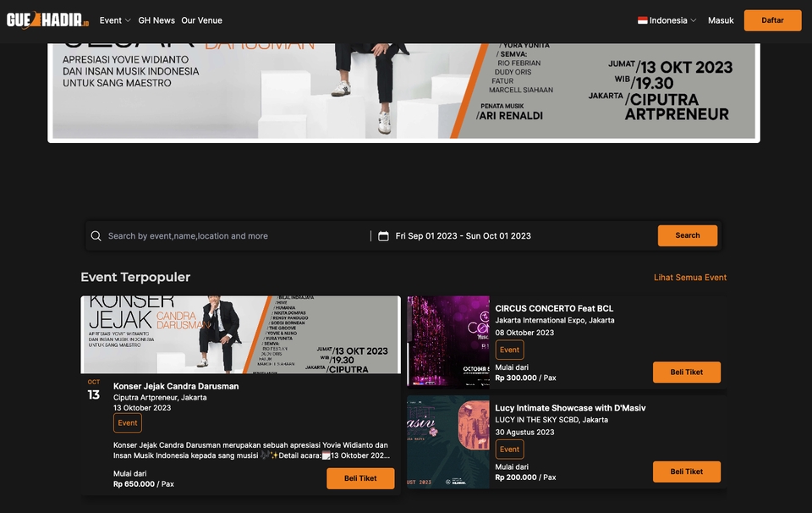Click Event tag under Konser Jejak
Image resolution: width=812 pixels, height=513 pixels.
click(x=128, y=422)
